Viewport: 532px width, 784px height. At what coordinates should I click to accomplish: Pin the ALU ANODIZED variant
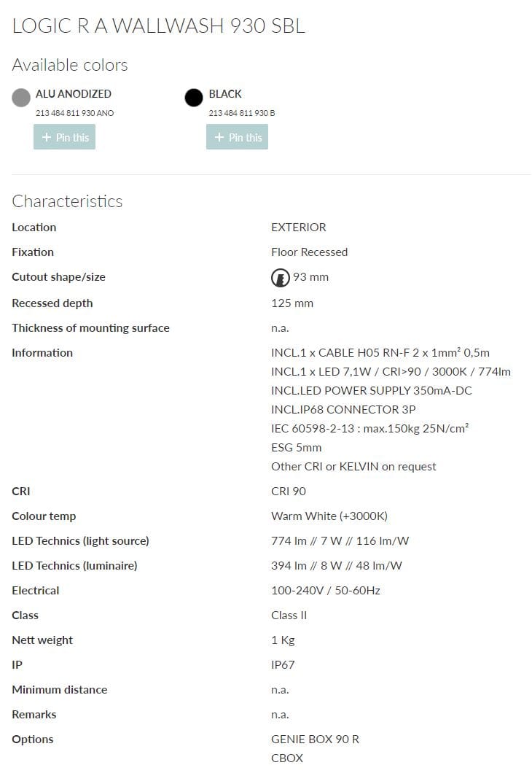coord(64,137)
